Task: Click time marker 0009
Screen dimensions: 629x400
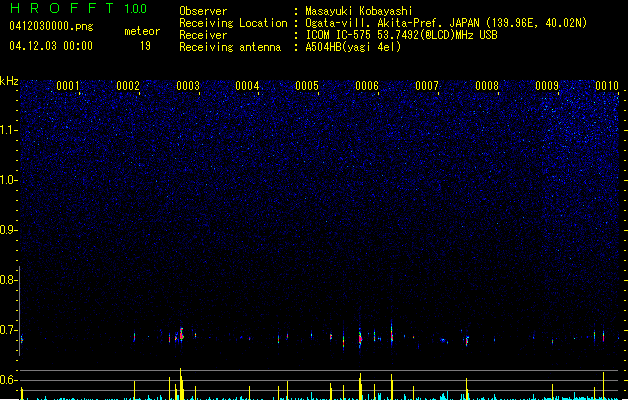Action: coord(547,86)
